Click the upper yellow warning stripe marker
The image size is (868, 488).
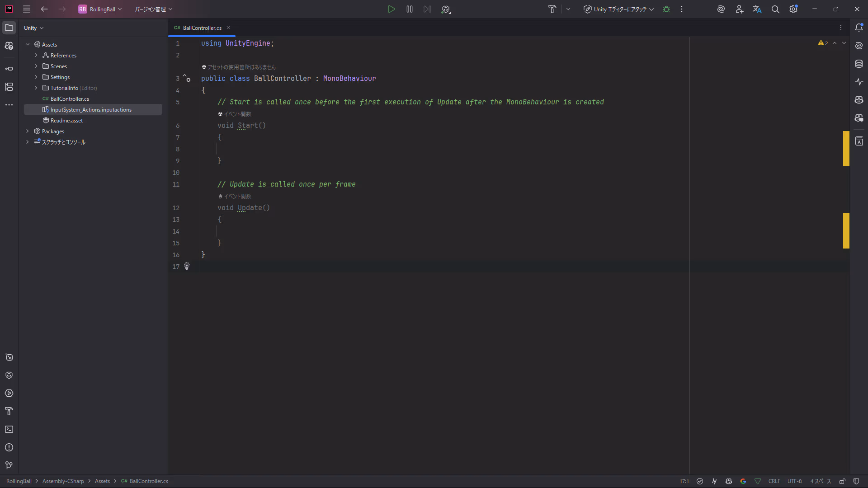pyautogui.click(x=846, y=149)
